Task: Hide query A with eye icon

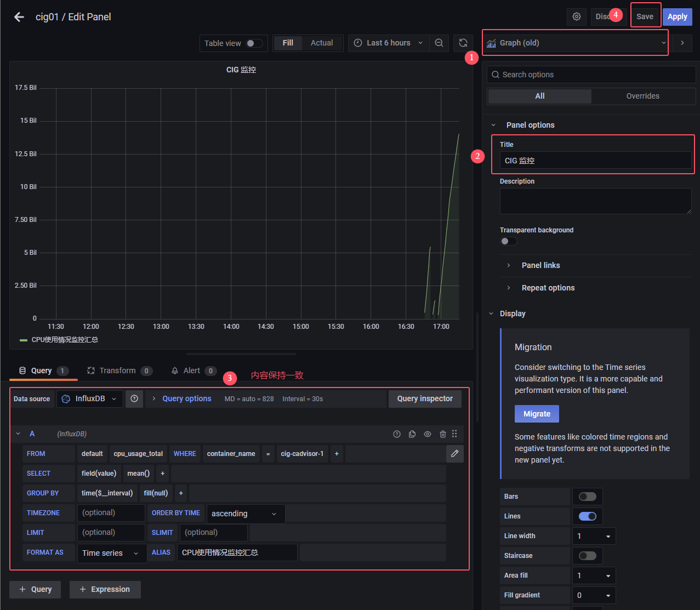Action: click(428, 434)
